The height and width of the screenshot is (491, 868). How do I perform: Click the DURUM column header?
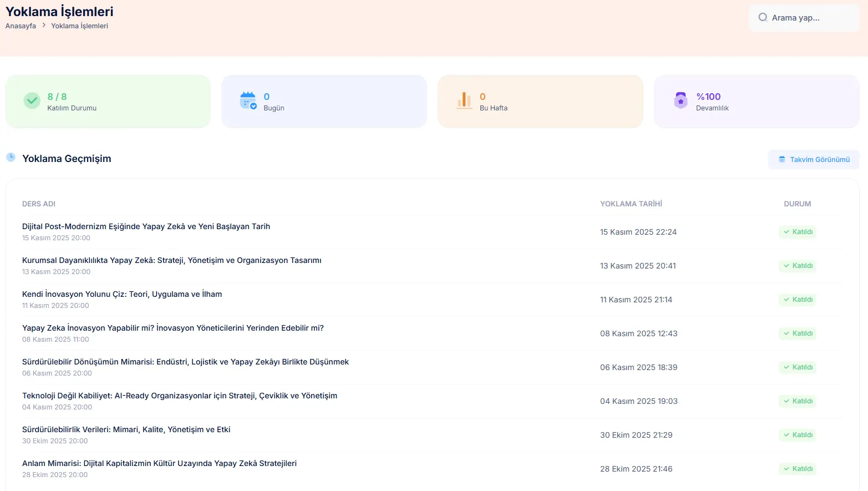tap(797, 204)
